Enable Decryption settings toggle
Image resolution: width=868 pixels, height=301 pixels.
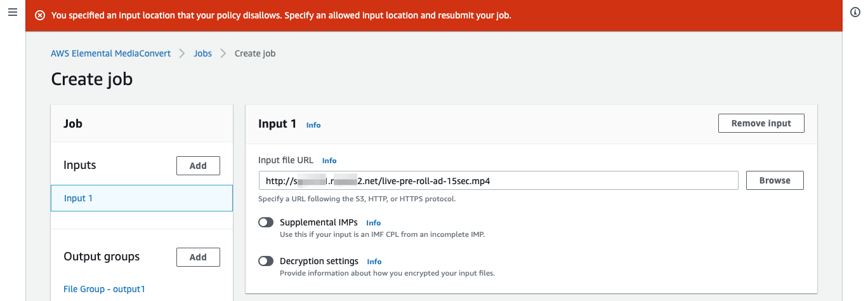(x=266, y=262)
